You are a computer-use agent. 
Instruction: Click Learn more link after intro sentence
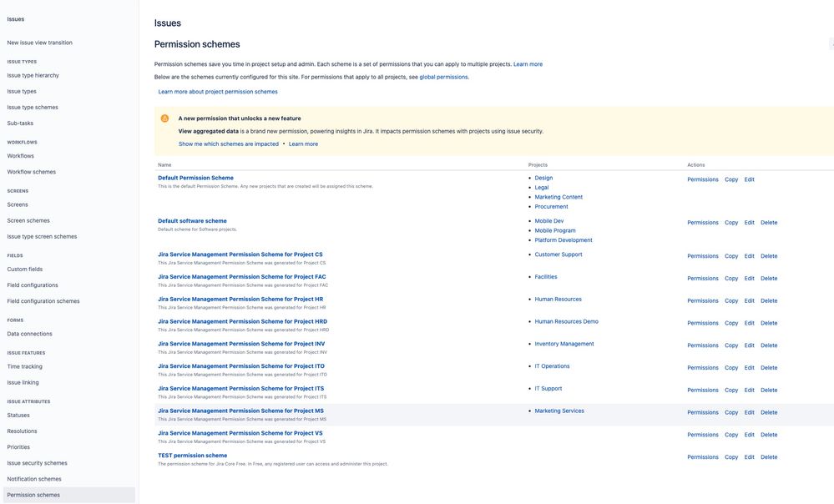(x=528, y=64)
